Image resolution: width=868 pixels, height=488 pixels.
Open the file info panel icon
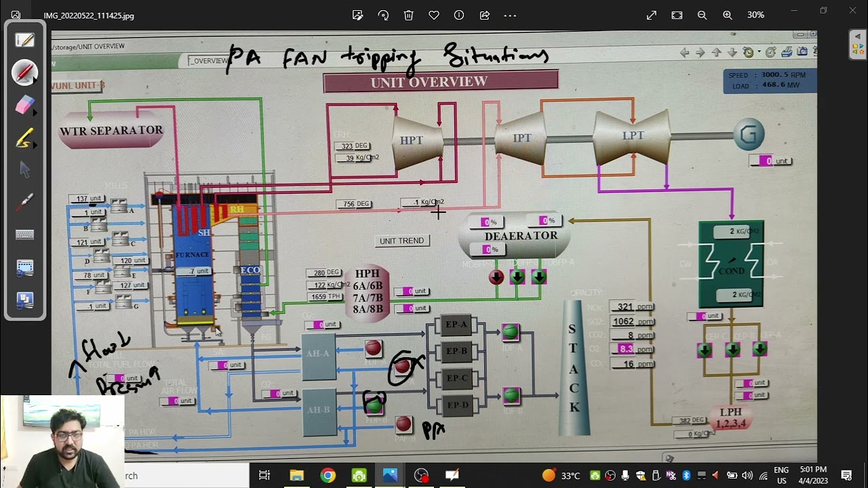tap(459, 15)
